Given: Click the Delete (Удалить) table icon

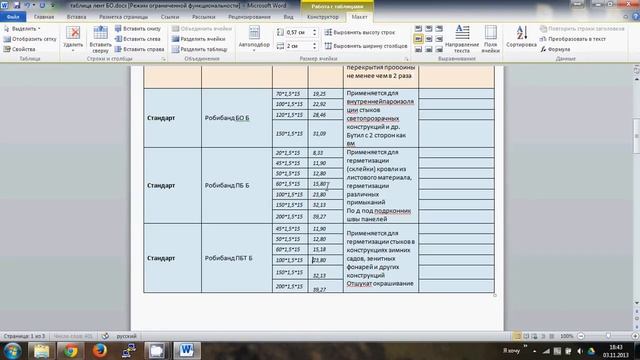Looking at the screenshot, I should click(x=73, y=33).
